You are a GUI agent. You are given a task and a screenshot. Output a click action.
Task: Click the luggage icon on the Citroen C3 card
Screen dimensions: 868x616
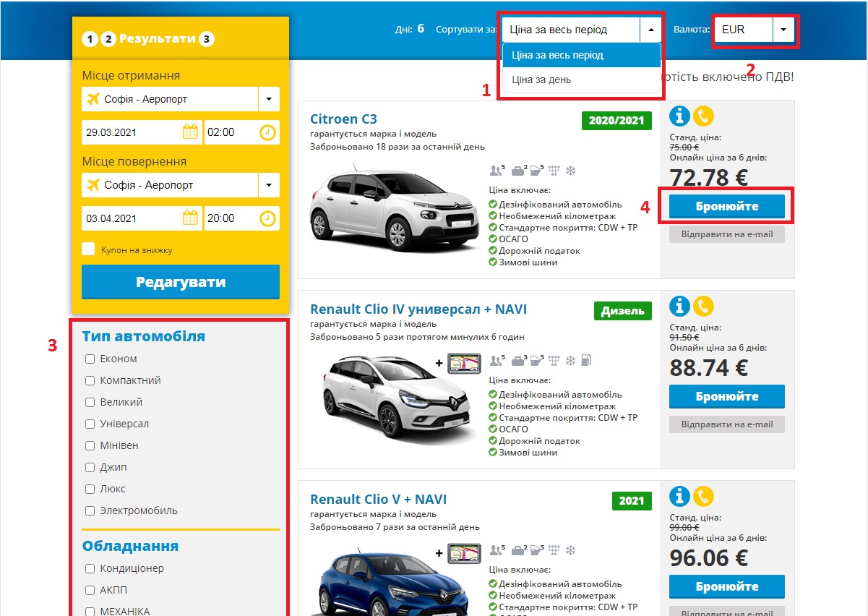518,171
